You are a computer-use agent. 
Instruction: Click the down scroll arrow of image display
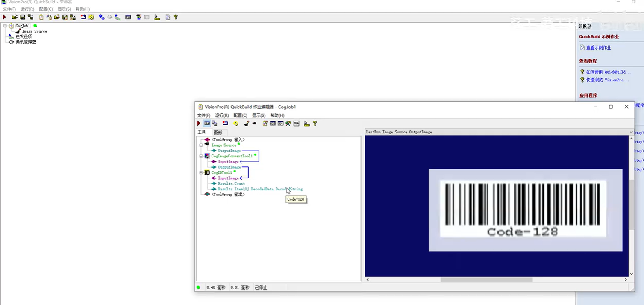tap(631, 274)
